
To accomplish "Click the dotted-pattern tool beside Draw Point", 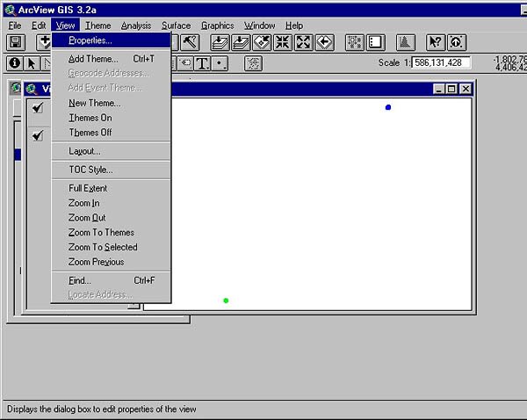I will (x=254, y=63).
